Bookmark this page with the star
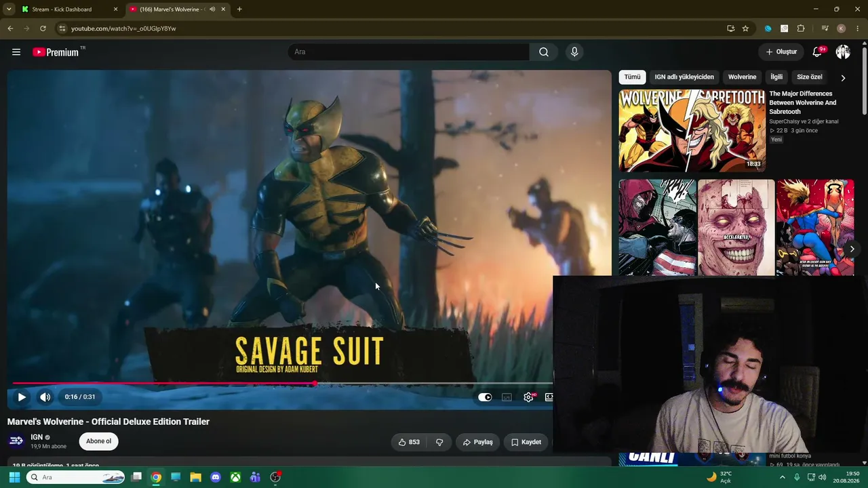868x488 pixels. [745, 28]
